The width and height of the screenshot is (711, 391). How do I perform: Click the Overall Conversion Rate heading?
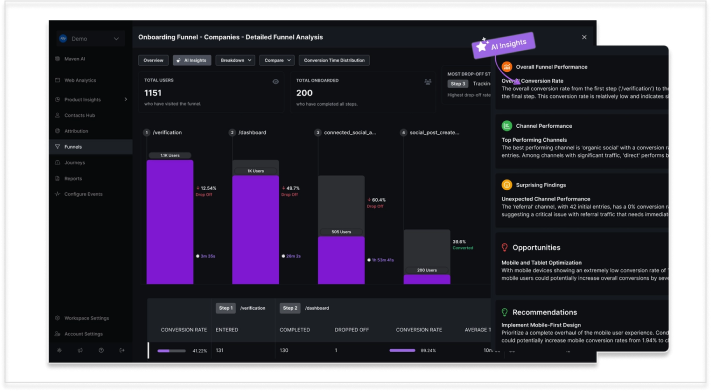click(532, 81)
